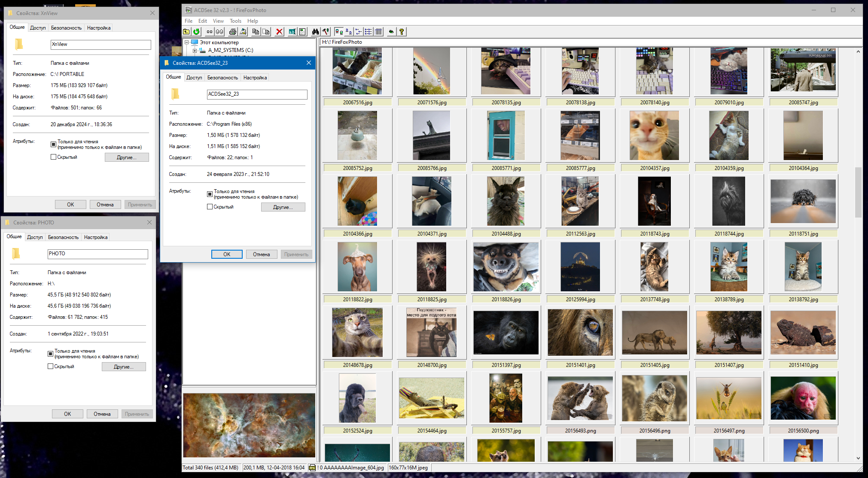Viewport: 868px width, 478px height.
Task: Select thumbnail 20118826.jpg of the dog
Action: [506, 267]
